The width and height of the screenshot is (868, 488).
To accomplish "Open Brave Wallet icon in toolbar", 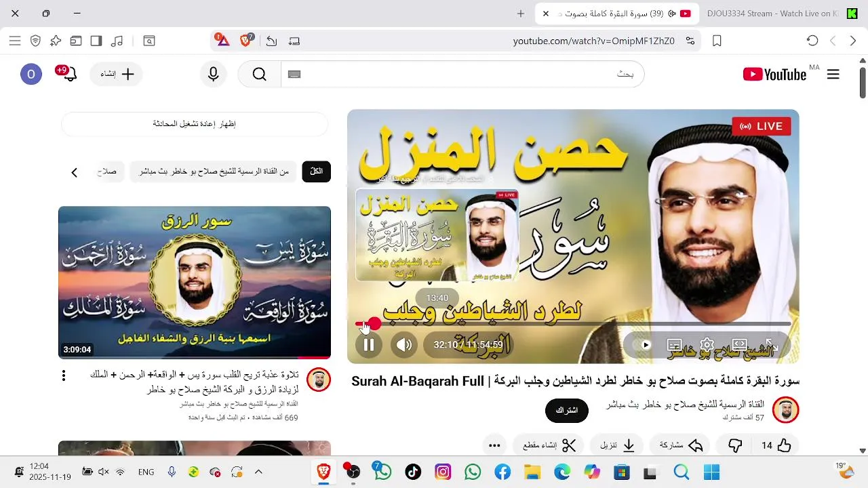I will [76, 41].
